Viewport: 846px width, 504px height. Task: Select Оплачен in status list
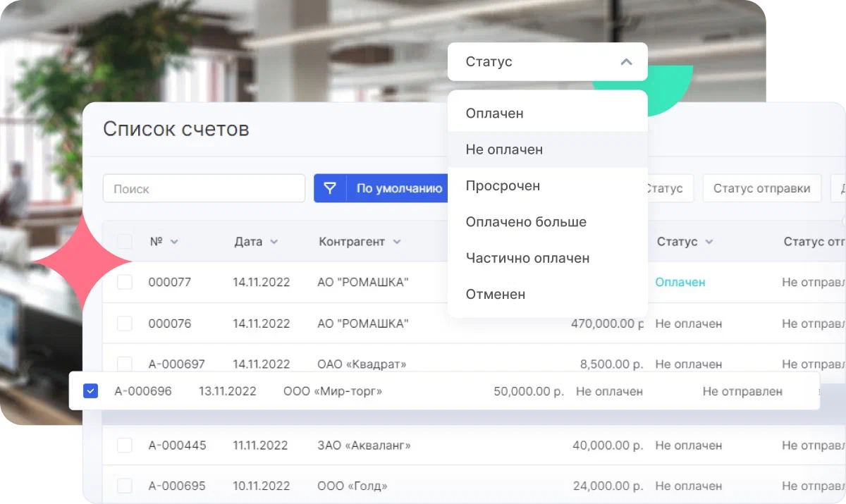click(494, 113)
